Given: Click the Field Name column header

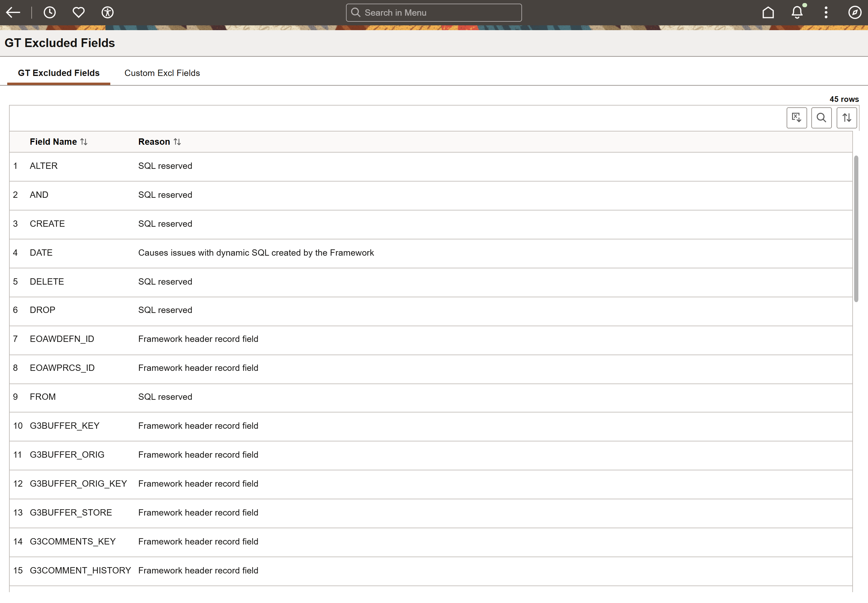Looking at the screenshot, I should 53,142.
